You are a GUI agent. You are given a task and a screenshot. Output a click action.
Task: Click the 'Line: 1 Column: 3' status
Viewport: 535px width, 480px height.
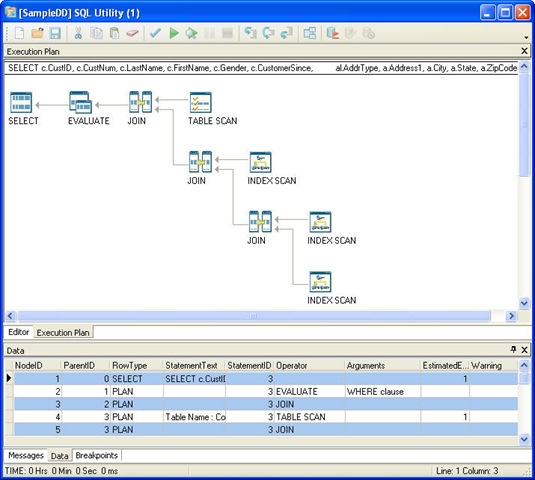[x=467, y=471]
